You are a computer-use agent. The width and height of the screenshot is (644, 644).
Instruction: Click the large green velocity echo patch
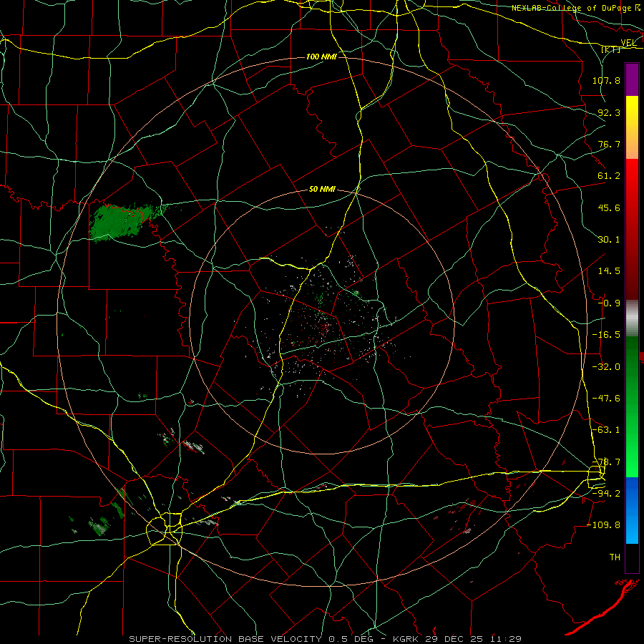(x=119, y=223)
